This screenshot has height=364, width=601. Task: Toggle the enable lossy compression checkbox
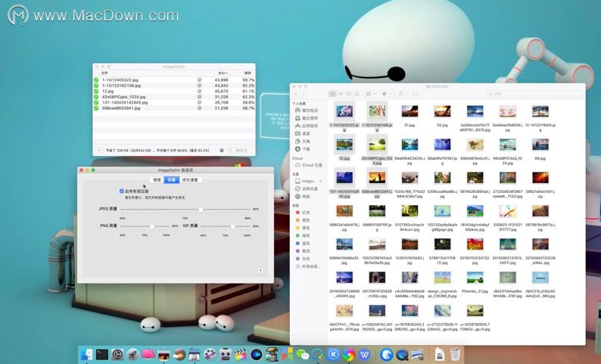click(x=122, y=191)
